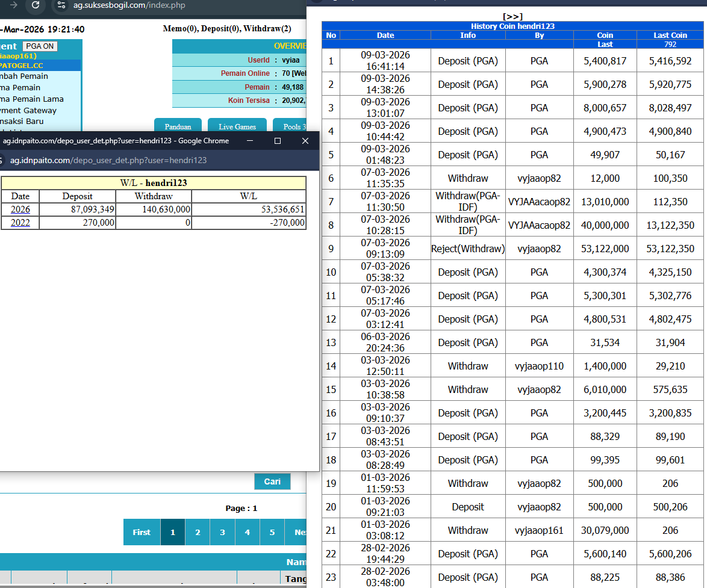Open the Panduan tab
The image size is (707, 588).
click(178, 126)
